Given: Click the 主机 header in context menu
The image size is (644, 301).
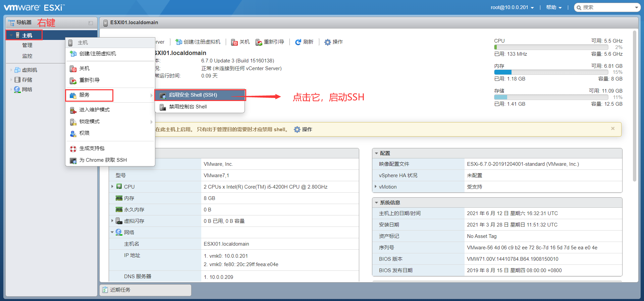Looking at the screenshot, I should [110, 43].
